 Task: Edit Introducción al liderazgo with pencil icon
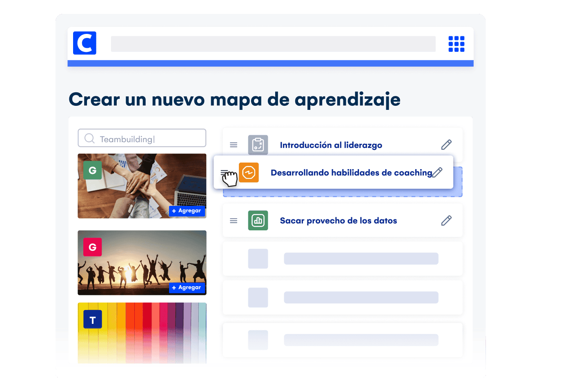pos(446,145)
